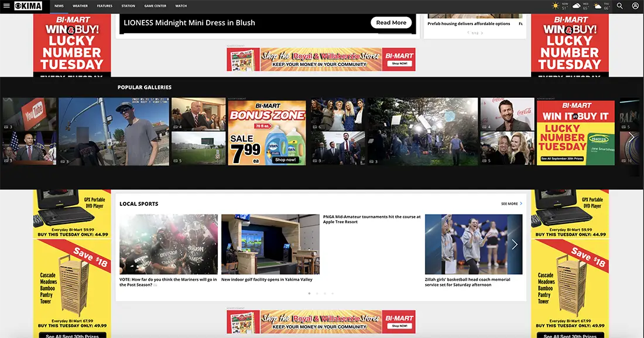Viewport: 644px width, 338px height.
Task: Click the Bi-Mart Bonus Zone Dawn ad
Action: point(267,133)
